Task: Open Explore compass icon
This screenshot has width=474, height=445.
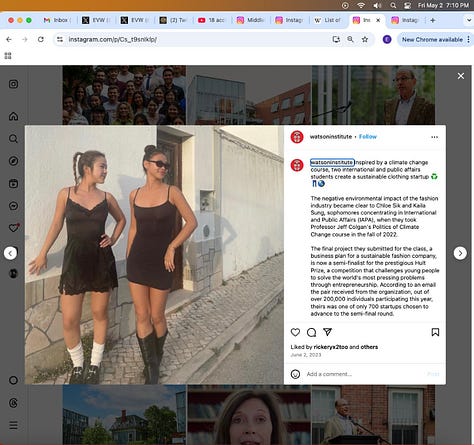Action: pyautogui.click(x=13, y=161)
